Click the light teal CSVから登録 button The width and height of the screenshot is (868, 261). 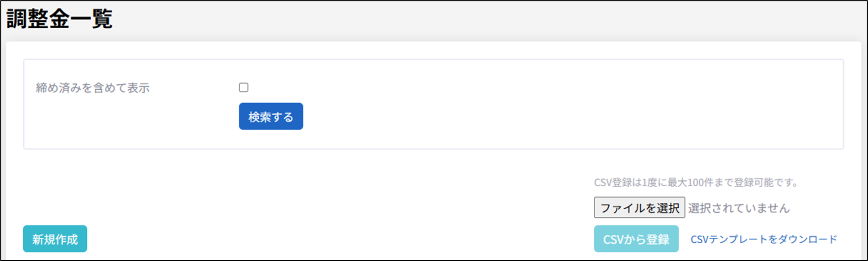[636, 239]
